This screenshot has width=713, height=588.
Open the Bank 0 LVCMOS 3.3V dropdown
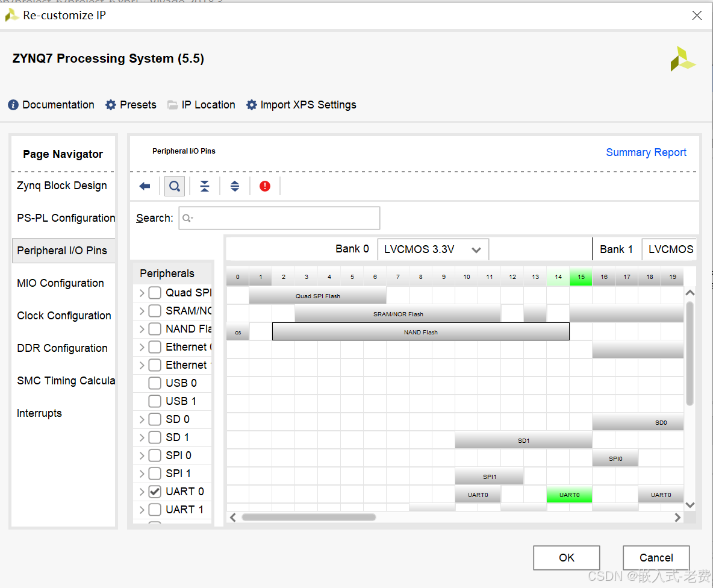(433, 249)
